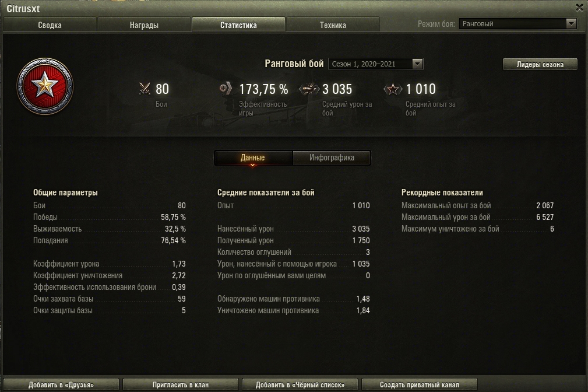Switch to the Техника tab
The width and height of the screenshot is (588, 392).
(x=333, y=24)
